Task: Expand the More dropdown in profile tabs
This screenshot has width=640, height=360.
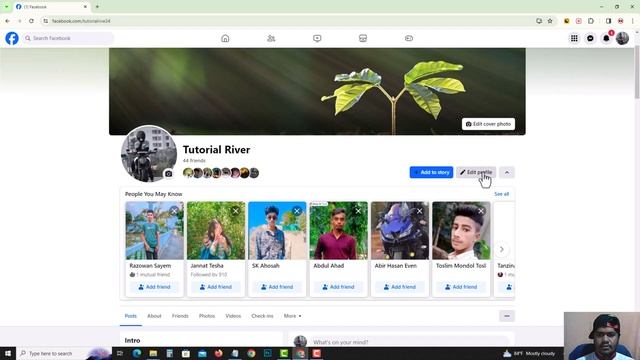Action: [x=293, y=316]
